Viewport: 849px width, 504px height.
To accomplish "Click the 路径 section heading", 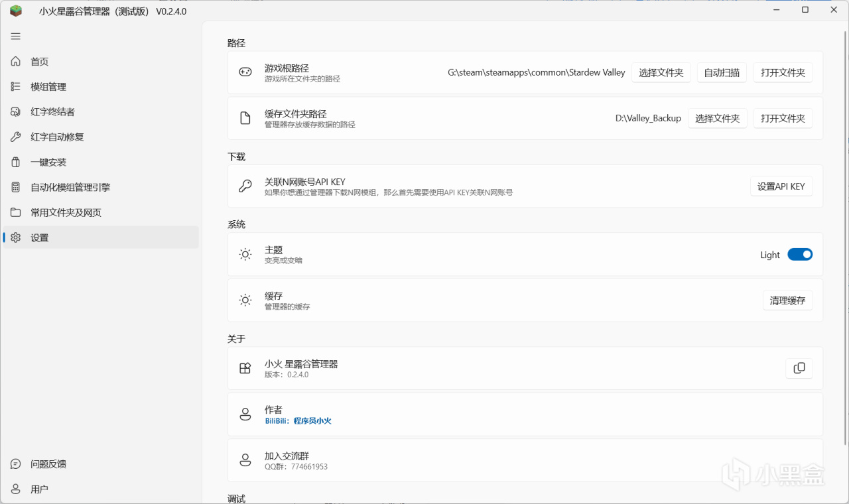I will click(236, 43).
